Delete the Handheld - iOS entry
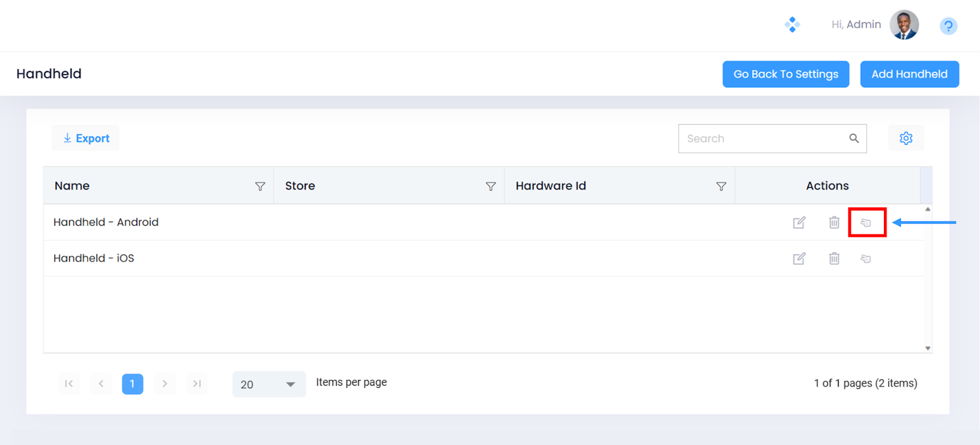This screenshot has height=445, width=980. [x=834, y=258]
